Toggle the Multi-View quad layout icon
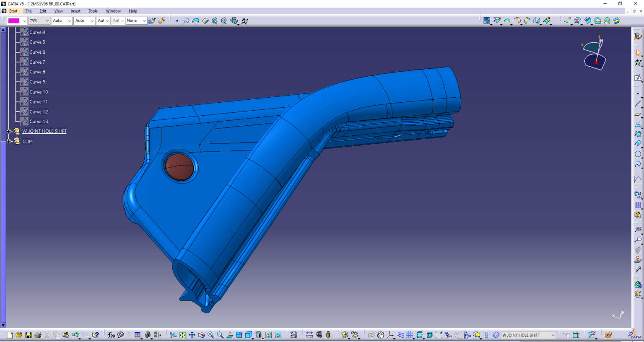The width and height of the screenshot is (644, 342). pyautogui.click(x=239, y=335)
